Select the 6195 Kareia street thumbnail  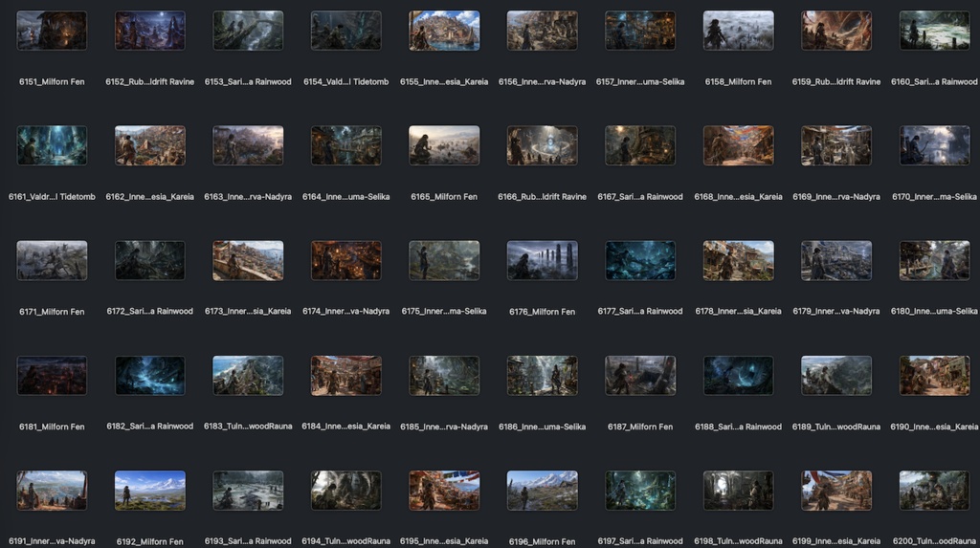click(x=444, y=490)
